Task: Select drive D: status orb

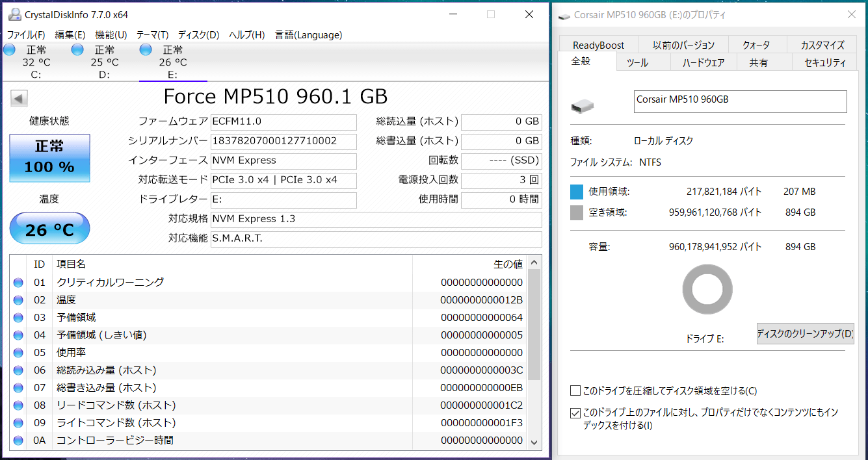Action: coord(77,50)
